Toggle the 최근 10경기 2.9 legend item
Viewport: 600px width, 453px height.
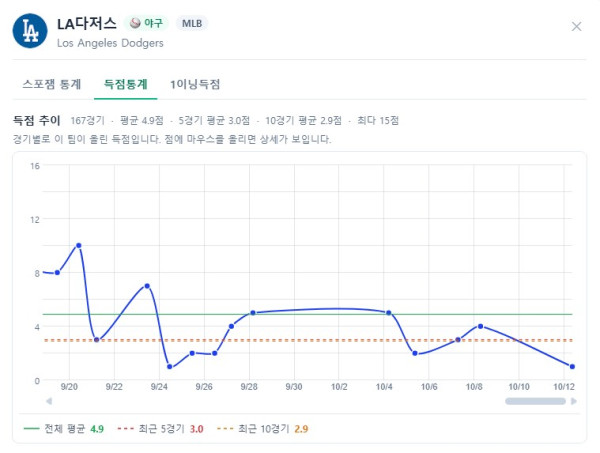click(x=262, y=429)
